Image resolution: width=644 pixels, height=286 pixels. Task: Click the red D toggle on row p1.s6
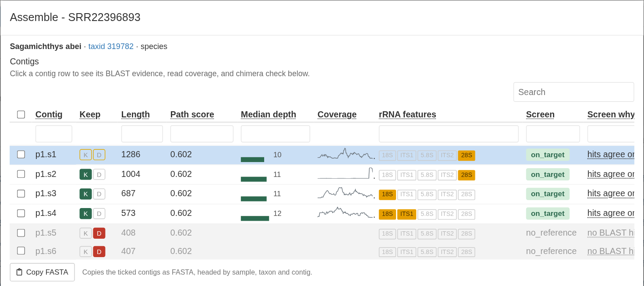[x=99, y=251]
